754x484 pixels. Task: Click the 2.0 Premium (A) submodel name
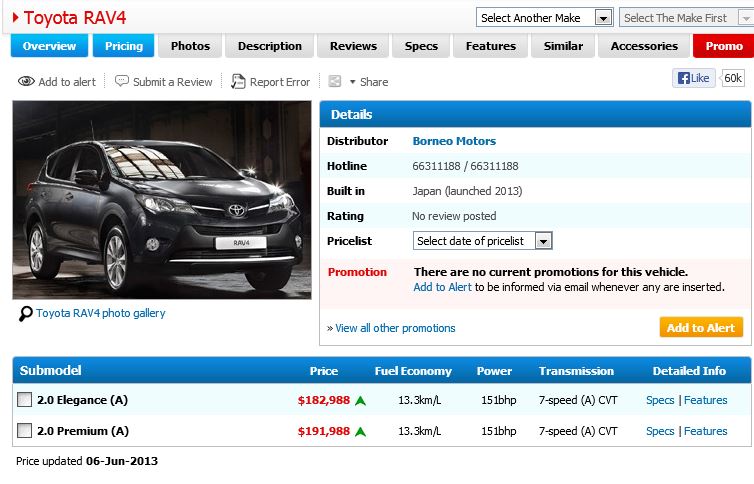click(83, 431)
